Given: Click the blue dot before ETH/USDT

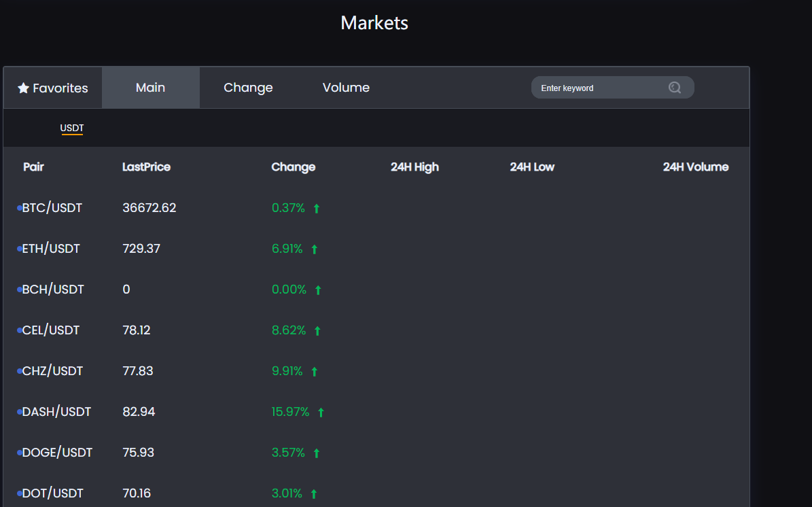Looking at the screenshot, I should (20, 249).
